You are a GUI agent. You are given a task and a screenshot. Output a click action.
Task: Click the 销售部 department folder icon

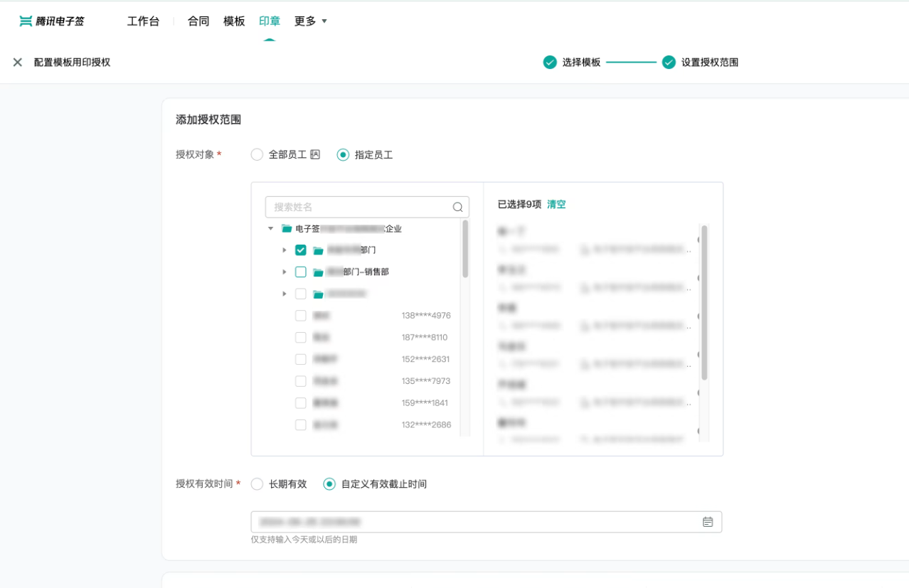(318, 272)
